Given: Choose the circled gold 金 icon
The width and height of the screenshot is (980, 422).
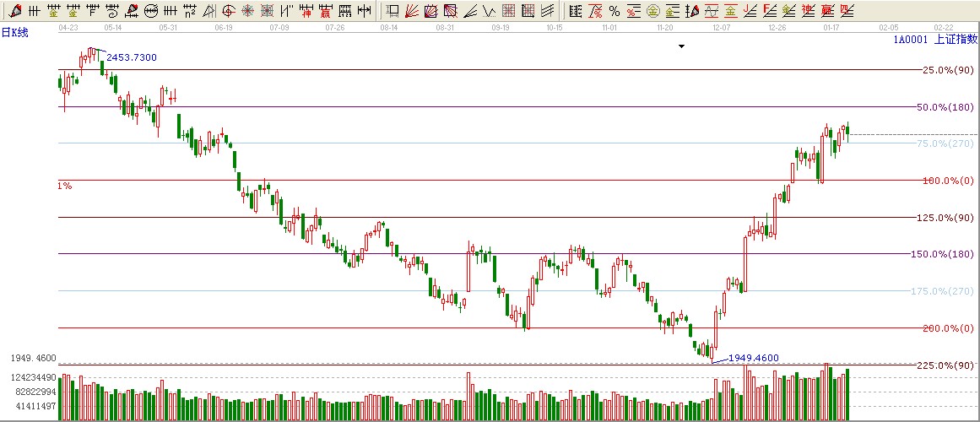Looking at the screenshot, I should (653, 11).
